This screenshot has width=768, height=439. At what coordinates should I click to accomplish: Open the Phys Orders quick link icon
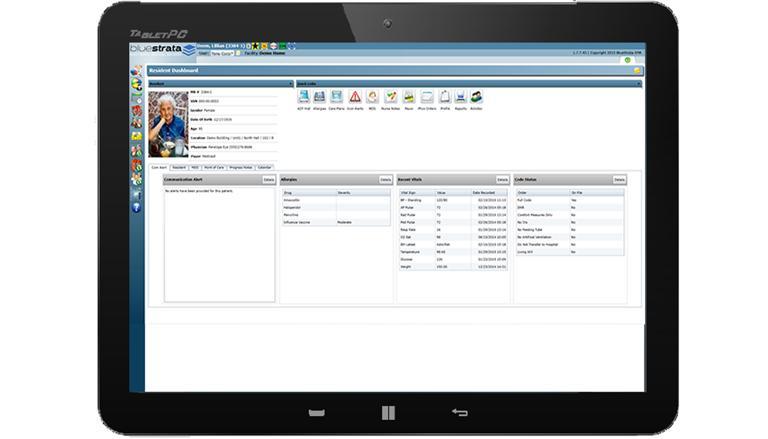point(427,97)
